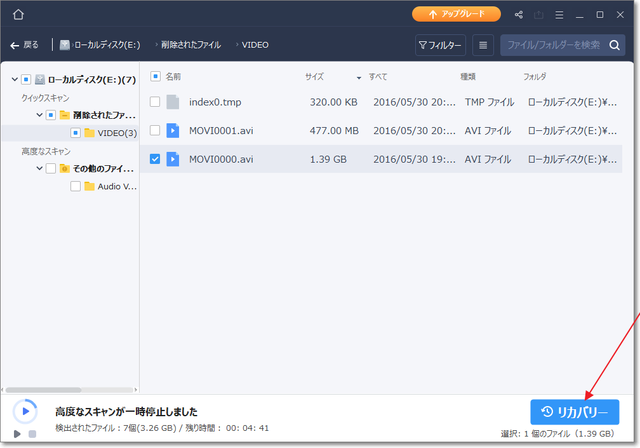Click the home icon in title bar
Viewport: 640px width, 448px height.
(x=18, y=15)
